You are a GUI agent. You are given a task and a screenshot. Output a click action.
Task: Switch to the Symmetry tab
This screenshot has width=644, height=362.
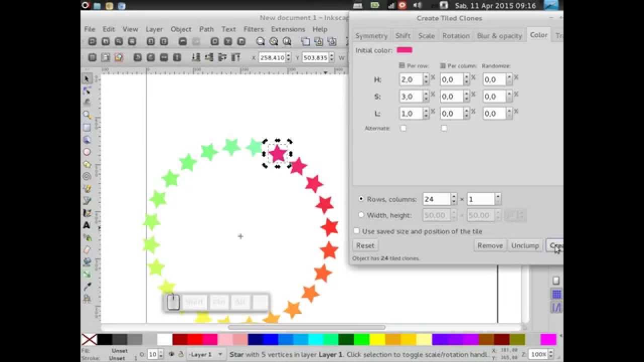pos(371,36)
